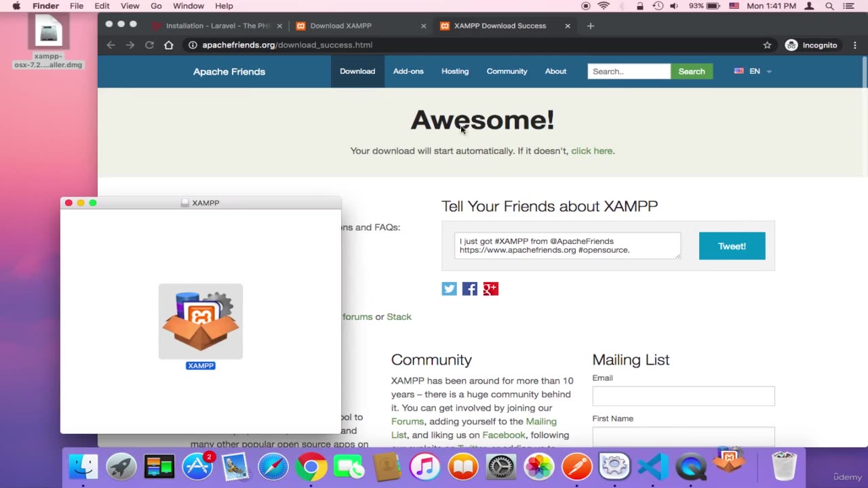868x488 pixels.
Task: Open the Download nav item
Action: click(x=357, y=71)
